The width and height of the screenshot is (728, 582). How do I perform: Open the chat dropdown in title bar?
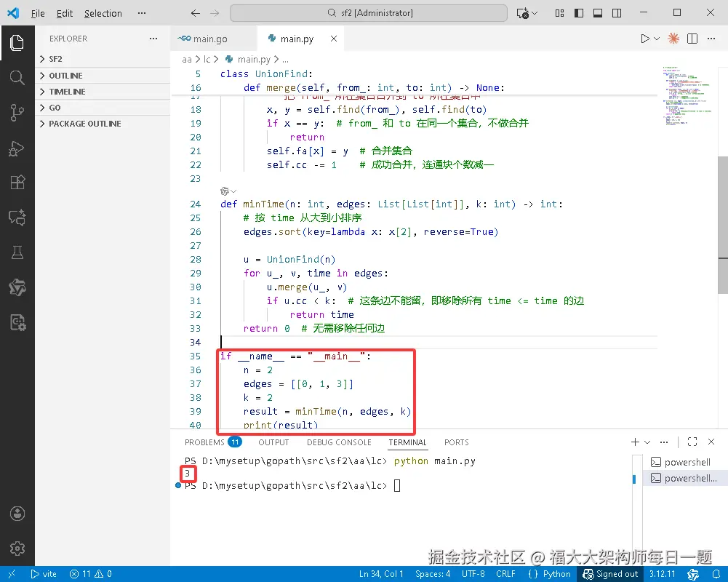coord(535,13)
